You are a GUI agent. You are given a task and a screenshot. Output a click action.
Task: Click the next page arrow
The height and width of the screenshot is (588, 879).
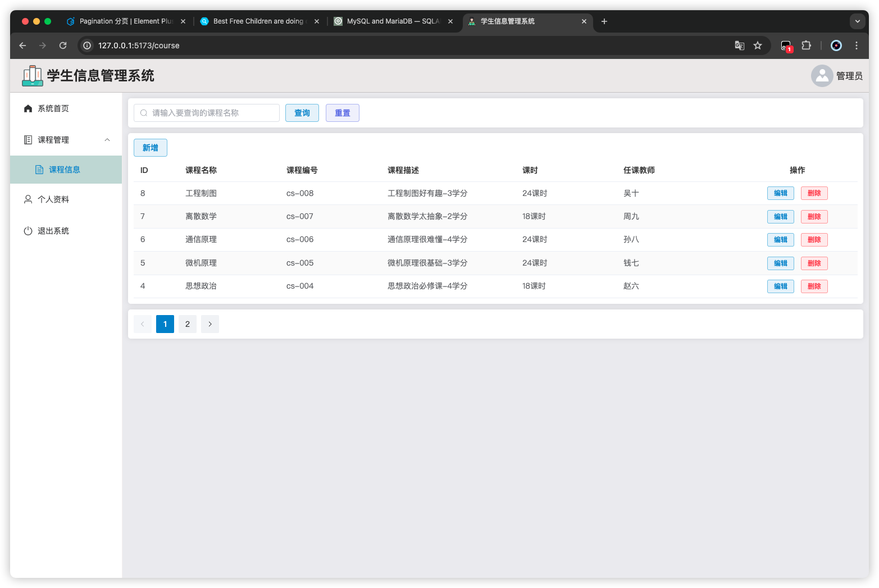click(x=210, y=324)
